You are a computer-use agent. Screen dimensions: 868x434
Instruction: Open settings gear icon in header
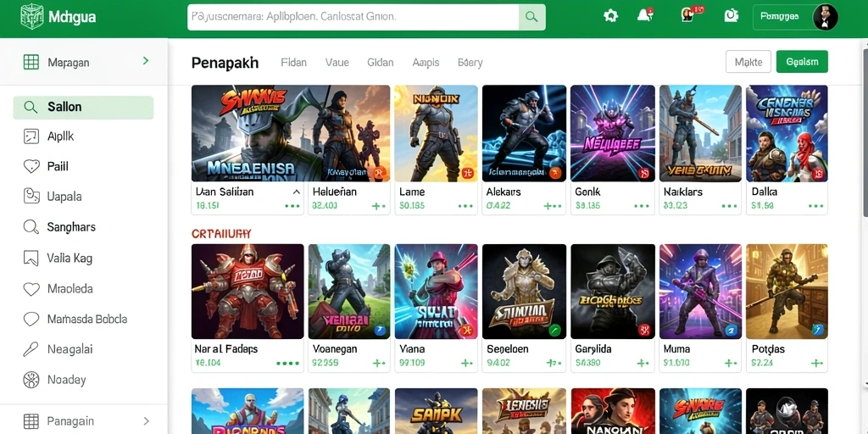click(610, 16)
